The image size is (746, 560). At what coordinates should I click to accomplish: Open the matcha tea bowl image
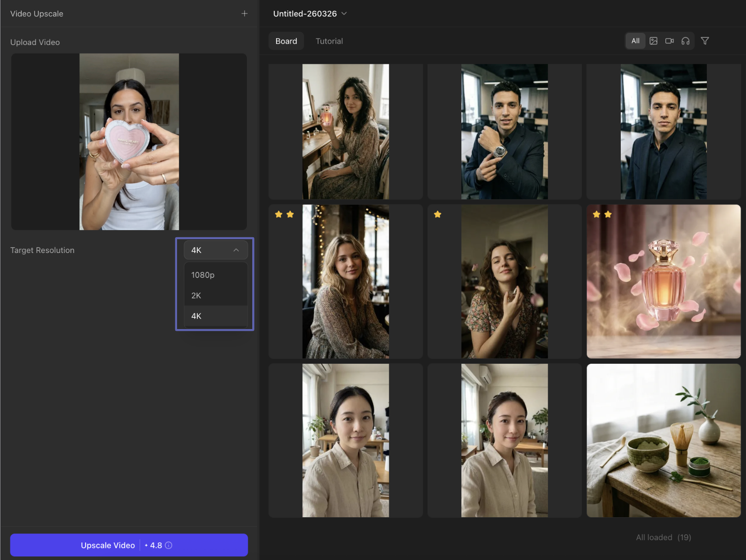663,440
